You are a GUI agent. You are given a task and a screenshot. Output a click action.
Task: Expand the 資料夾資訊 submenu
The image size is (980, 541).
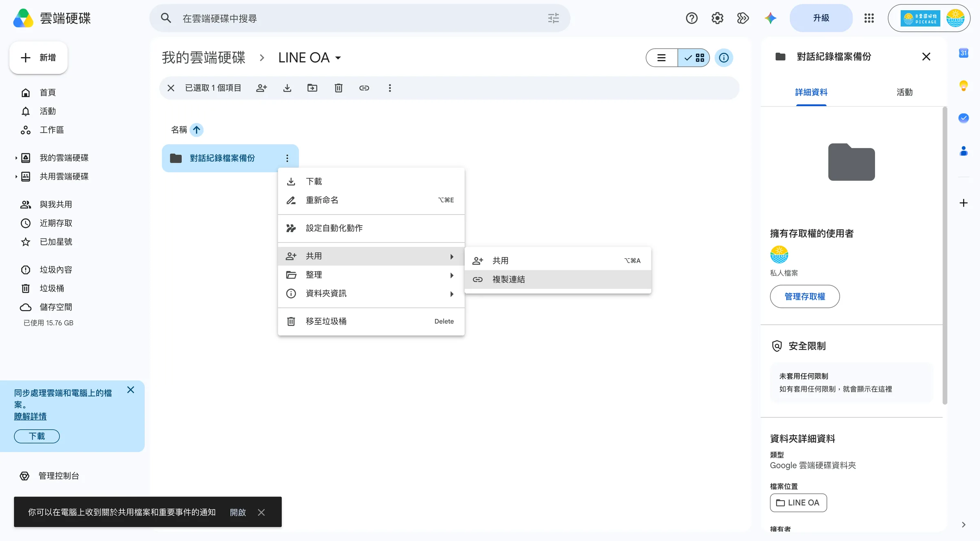[371, 294]
